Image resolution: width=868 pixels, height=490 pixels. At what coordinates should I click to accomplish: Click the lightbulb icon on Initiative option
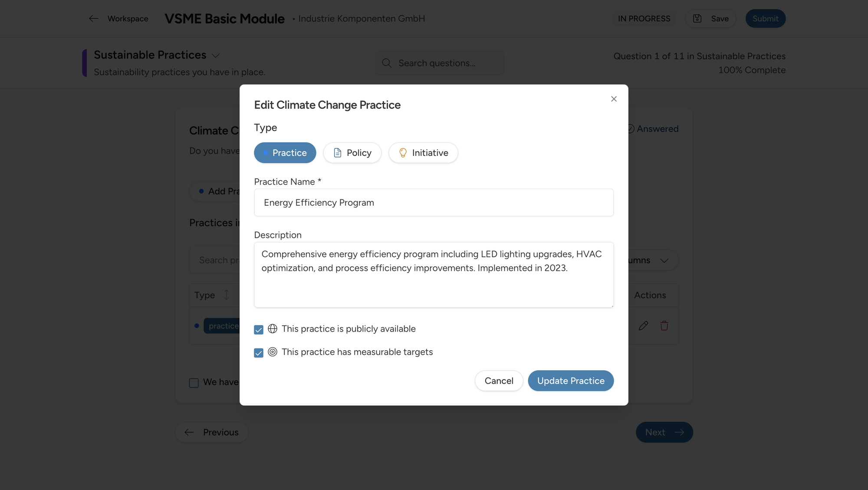tap(403, 153)
